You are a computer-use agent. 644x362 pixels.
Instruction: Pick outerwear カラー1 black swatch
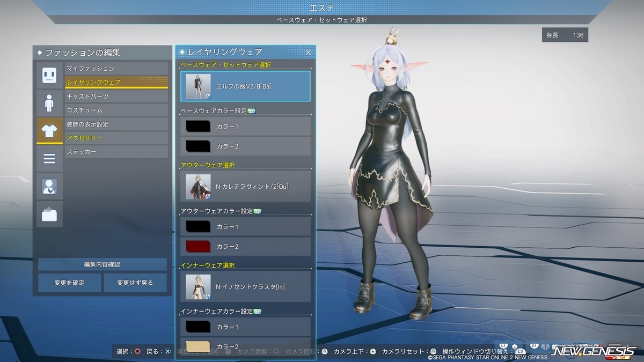coord(198,226)
